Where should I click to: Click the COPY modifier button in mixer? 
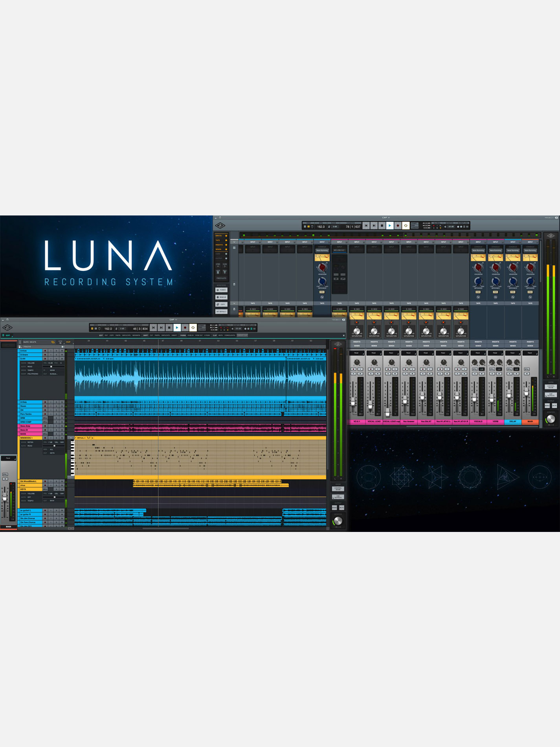(x=221, y=304)
